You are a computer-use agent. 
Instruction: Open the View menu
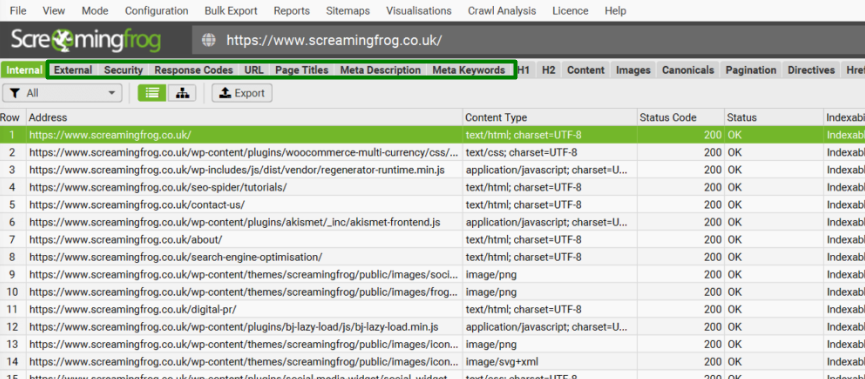click(54, 10)
